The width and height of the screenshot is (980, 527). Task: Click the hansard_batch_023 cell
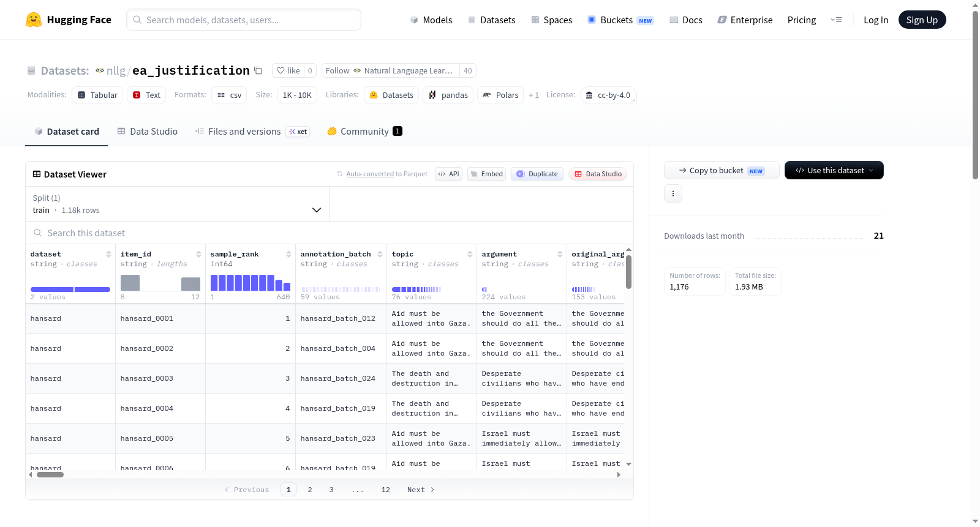coord(341,438)
